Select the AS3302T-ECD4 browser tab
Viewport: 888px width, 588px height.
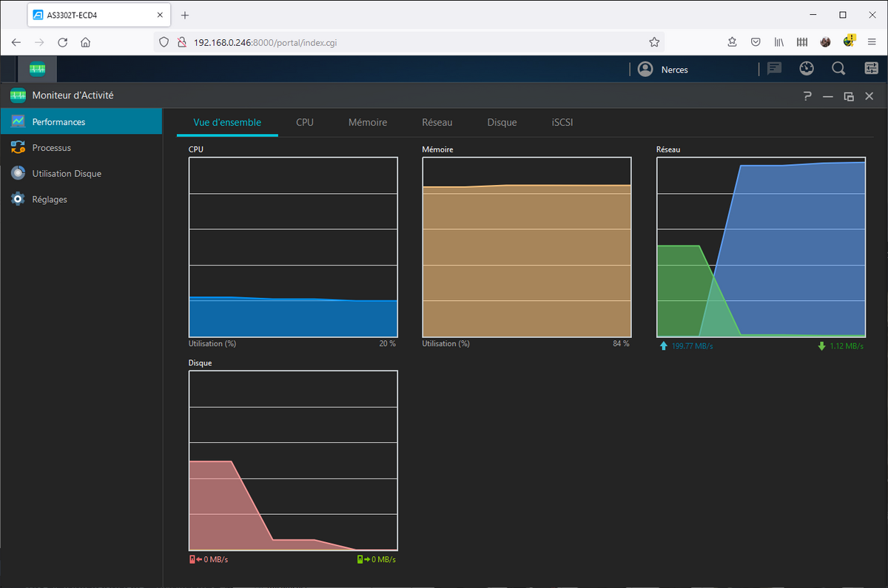coord(99,15)
